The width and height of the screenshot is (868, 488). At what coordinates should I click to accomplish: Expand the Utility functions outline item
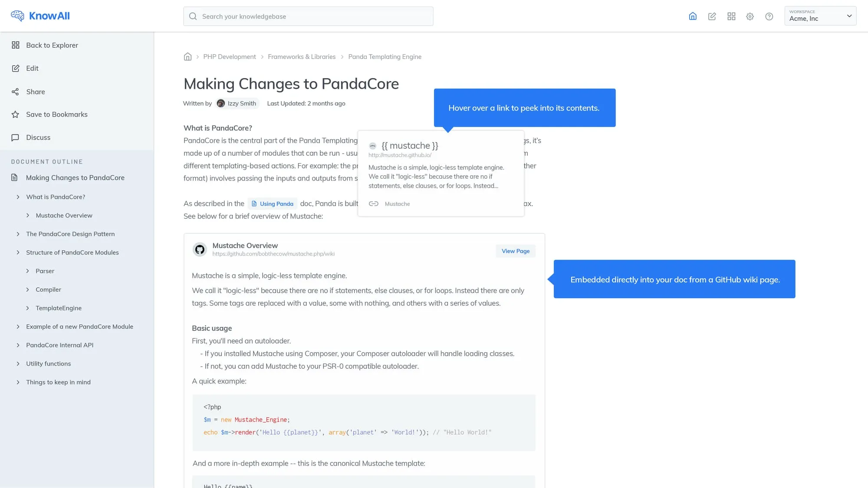pos(18,364)
